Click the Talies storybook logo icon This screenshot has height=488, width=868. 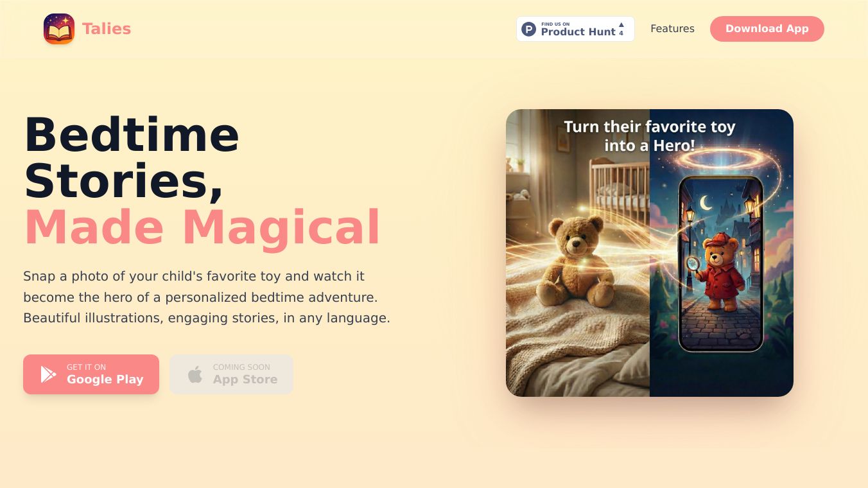tap(59, 29)
